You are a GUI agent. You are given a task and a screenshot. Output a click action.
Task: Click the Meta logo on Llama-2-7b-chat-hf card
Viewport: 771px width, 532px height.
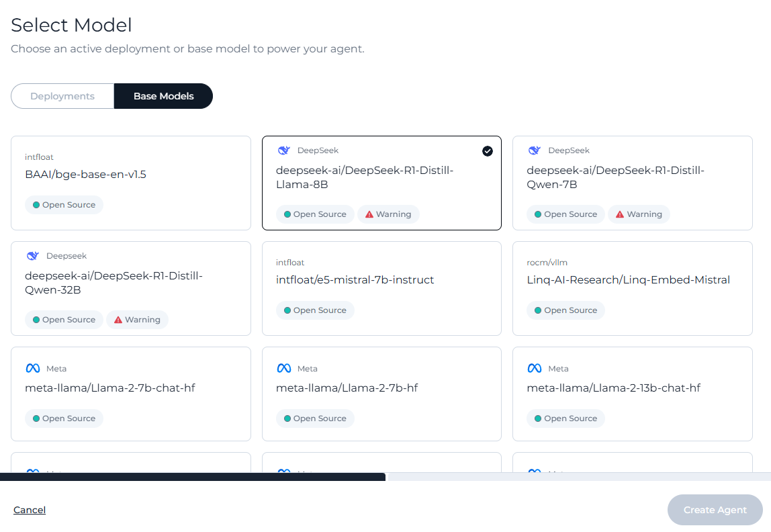pyautogui.click(x=32, y=368)
